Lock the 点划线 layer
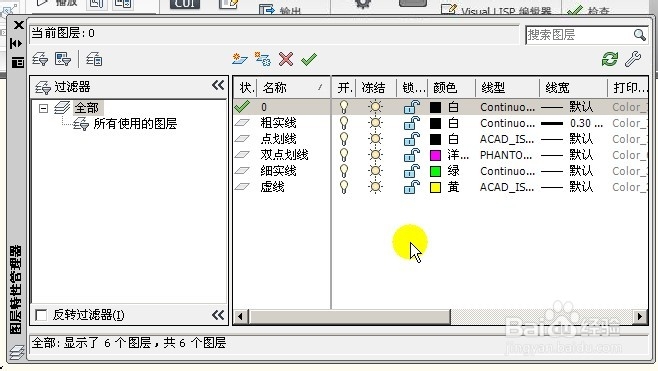The image size is (658, 371). click(x=412, y=139)
